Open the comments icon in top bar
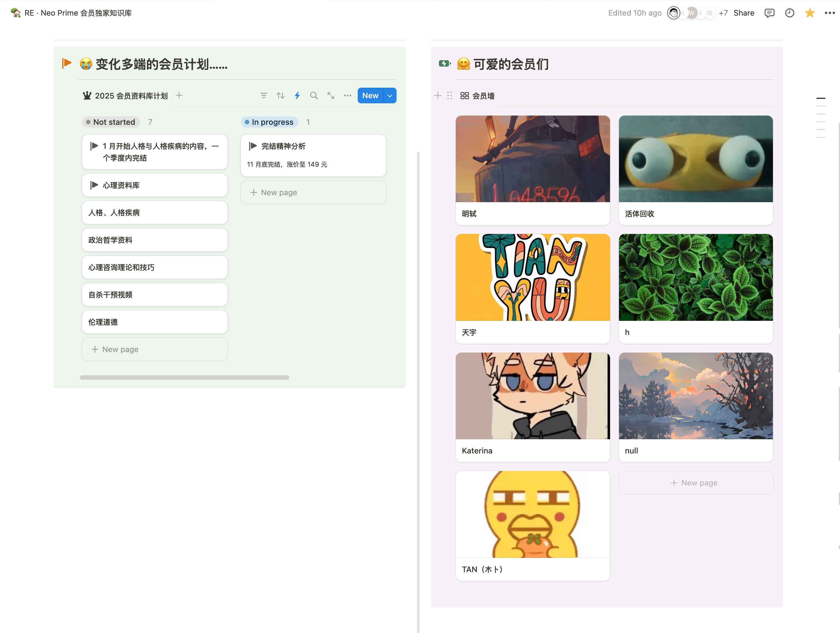Image resolution: width=840 pixels, height=633 pixels. point(769,13)
